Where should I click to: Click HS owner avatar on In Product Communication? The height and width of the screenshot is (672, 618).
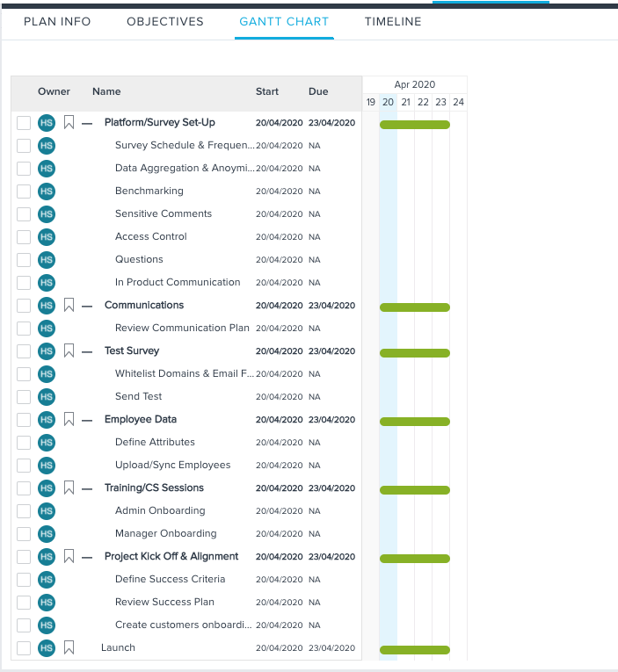point(47,283)
